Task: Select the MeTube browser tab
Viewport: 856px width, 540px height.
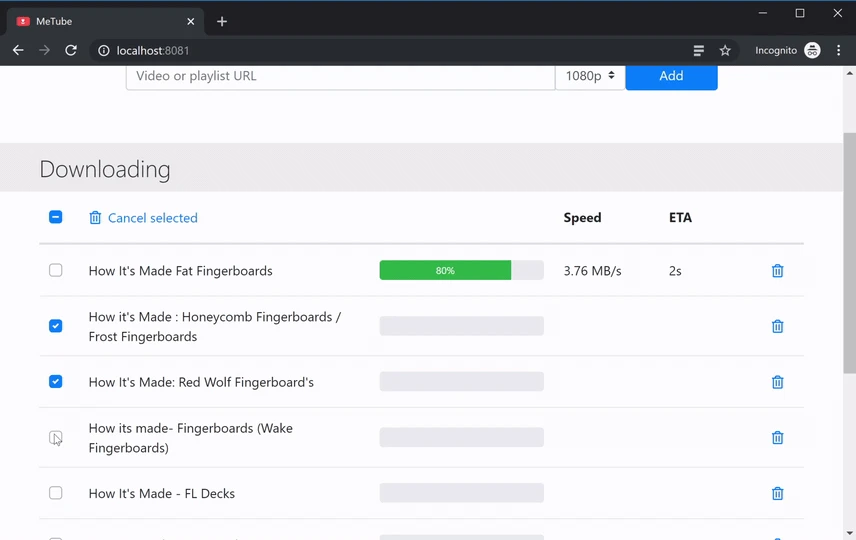Action: 100,21
